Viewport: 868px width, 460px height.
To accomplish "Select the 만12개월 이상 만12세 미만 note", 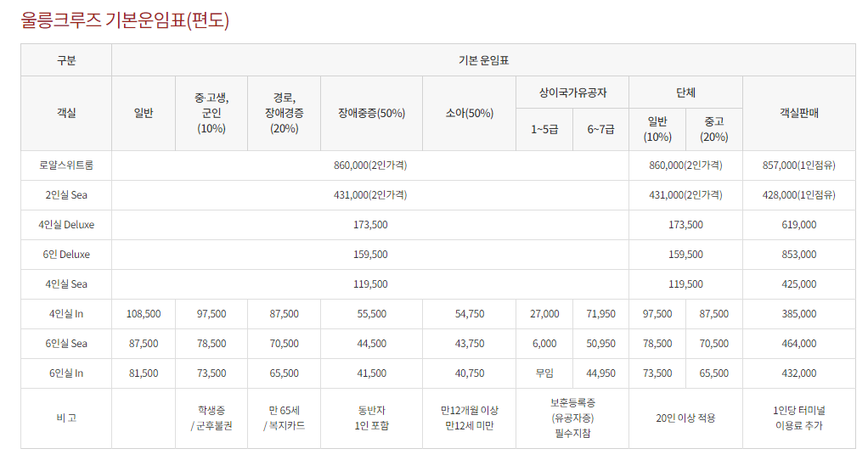I will coord(470,418).
